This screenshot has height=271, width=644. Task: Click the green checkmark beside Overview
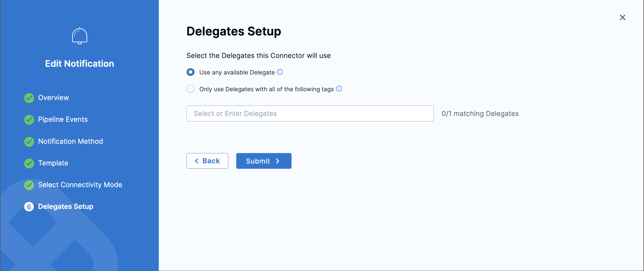pyautogui.click(x=29, y=98)
